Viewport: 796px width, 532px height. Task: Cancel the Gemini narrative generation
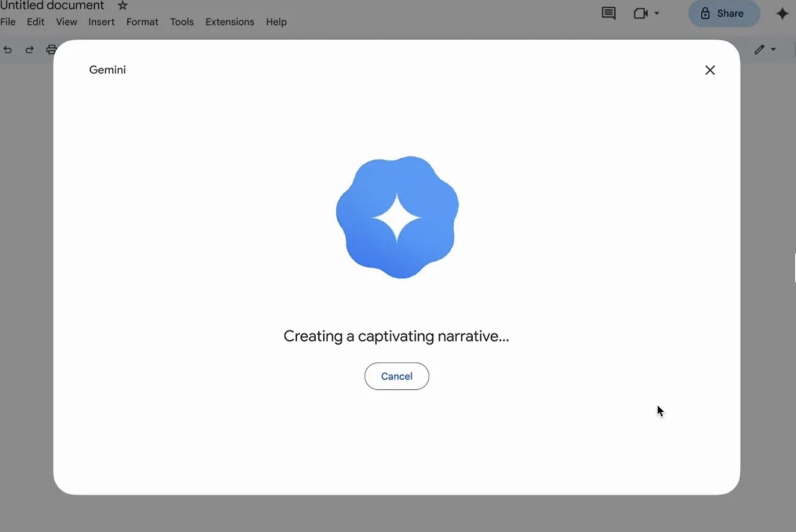[396, 376]
